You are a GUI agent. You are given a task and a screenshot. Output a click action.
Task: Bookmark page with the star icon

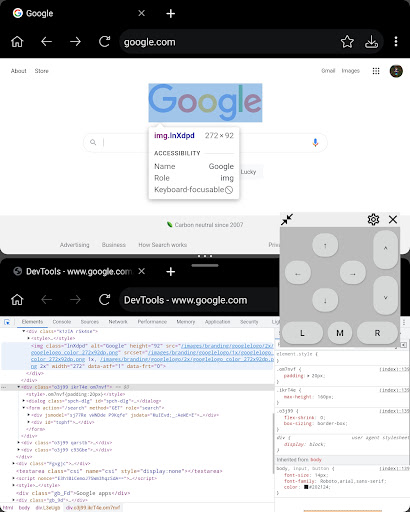click(x=347, y=42)
